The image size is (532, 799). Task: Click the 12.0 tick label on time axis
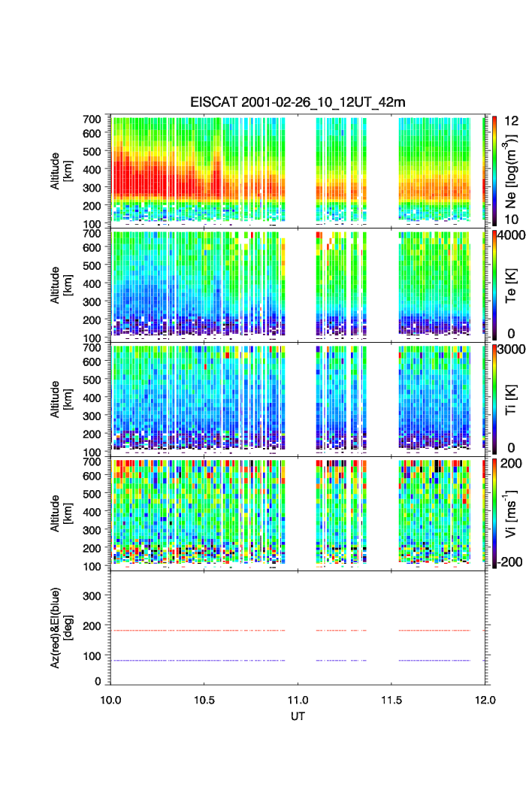click(485, 700)
